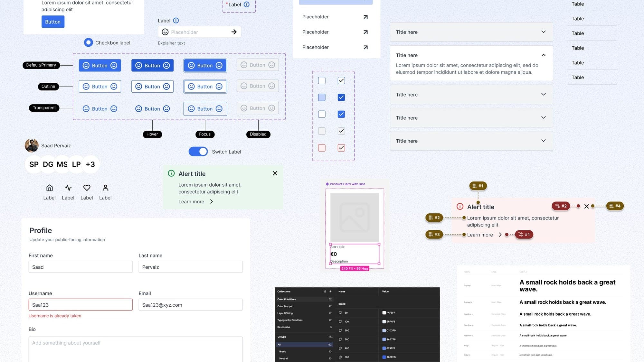Dismiss the red Alert title banner with X
This screenshot has width=644, height=362.
586,206
